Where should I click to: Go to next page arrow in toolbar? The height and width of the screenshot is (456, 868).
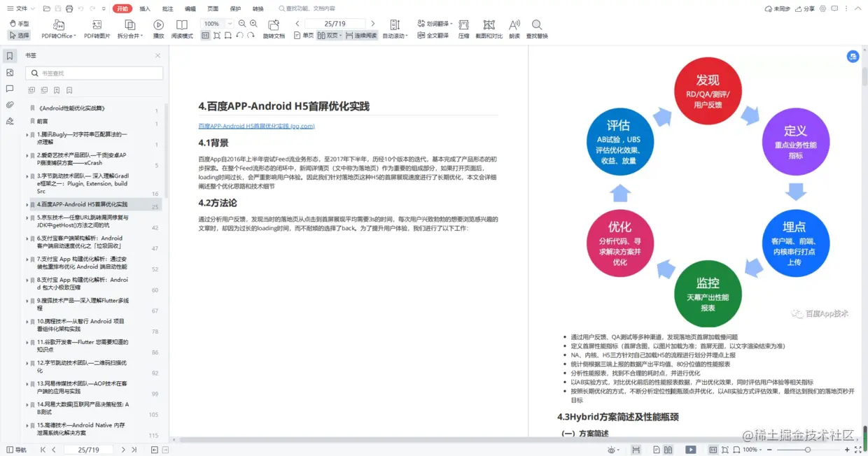tap(373, 24)
